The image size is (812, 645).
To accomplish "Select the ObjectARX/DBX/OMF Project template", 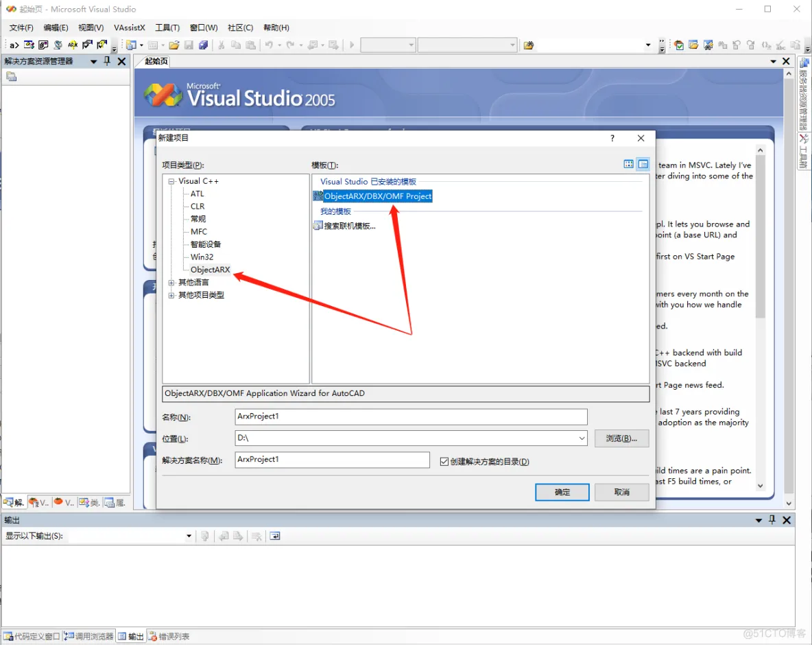I will 373,196.
